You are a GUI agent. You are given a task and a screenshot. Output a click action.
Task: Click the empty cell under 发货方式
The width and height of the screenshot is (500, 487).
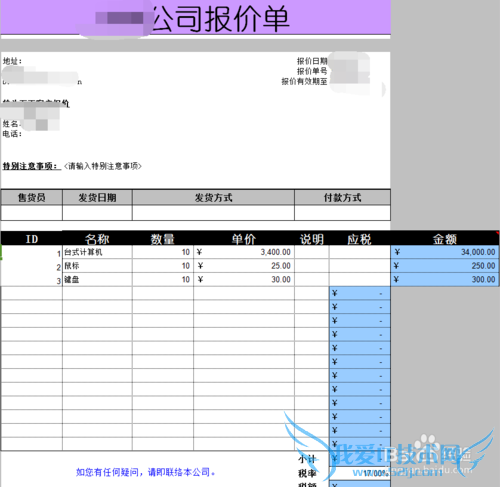(x=213, y=213)
